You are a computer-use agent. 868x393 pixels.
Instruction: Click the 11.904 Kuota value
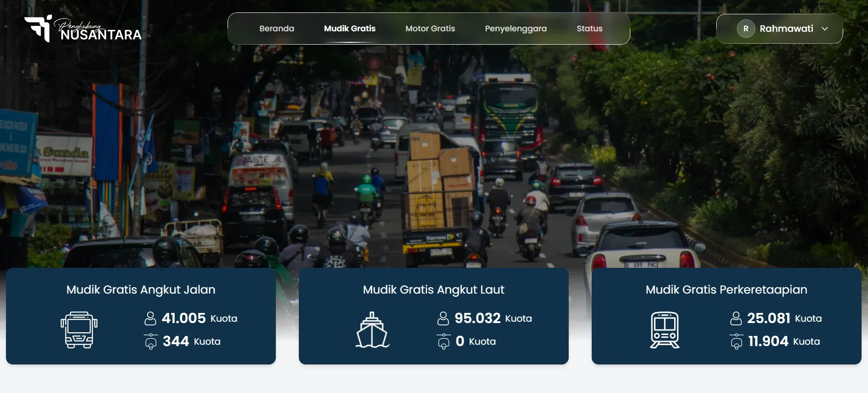pyautogui.click(x=784, y=341)
